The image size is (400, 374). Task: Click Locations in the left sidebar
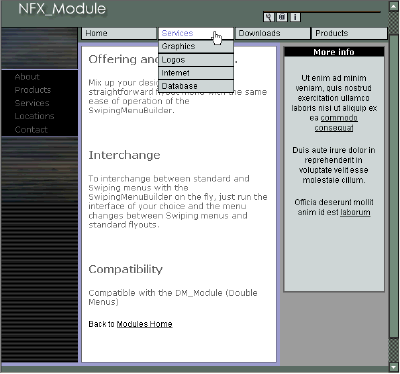[x=34, y=116]
